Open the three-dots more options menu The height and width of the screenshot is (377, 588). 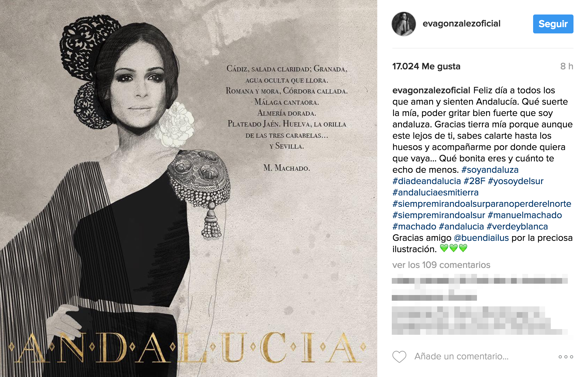[566, 357]
